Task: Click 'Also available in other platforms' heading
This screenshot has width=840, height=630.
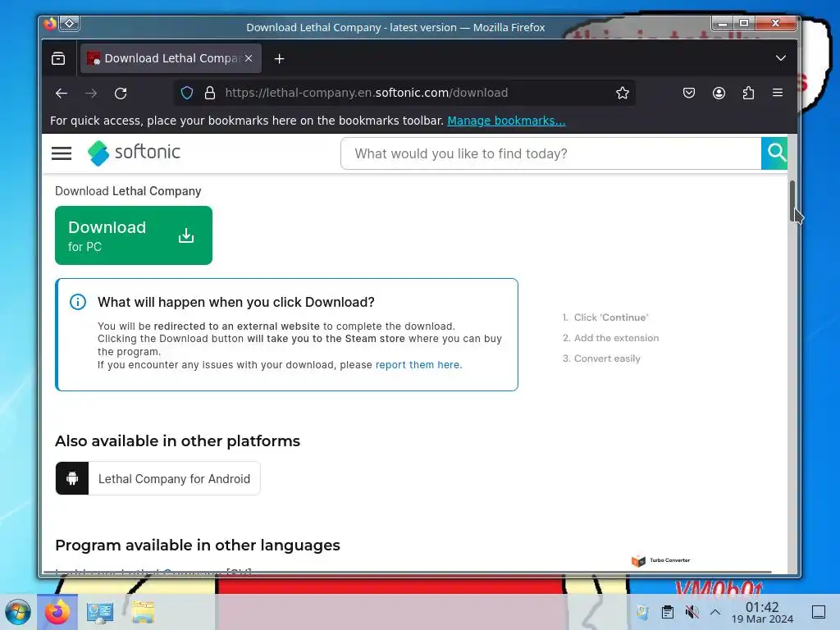Action: click(x=177, y=441)
